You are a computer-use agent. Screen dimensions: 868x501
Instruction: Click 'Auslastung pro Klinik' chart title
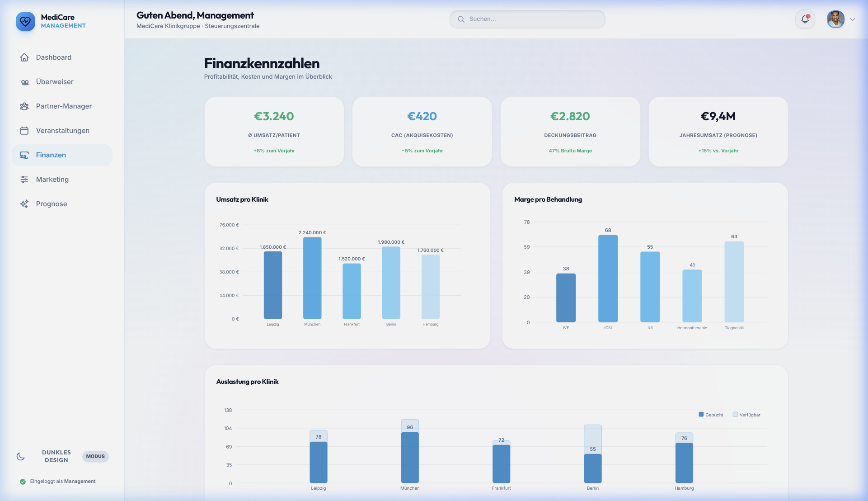tap(248, 382)
